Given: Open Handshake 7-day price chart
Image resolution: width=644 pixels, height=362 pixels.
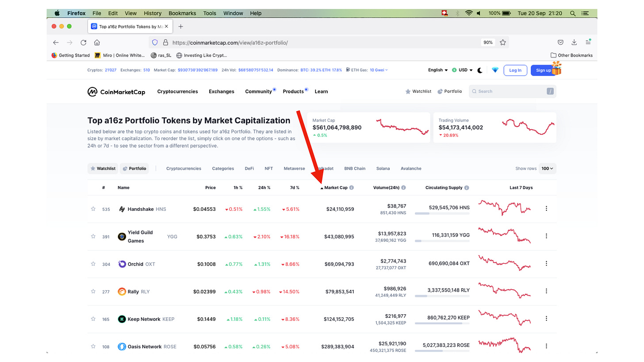Looking at the screenshot, I should coord(505,208).
